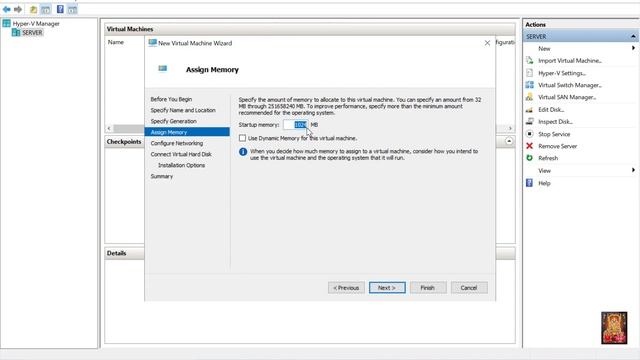Collapse the Checkpoints panel chevron

[x=509, y=141]
